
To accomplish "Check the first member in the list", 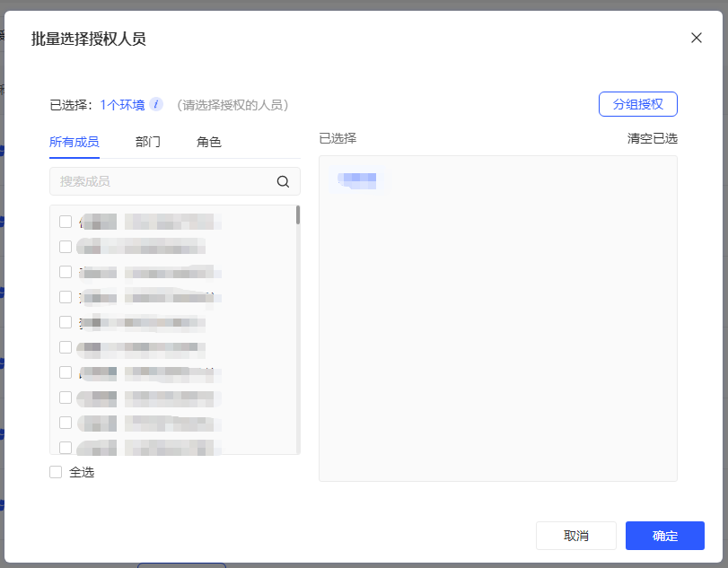I will point(66,221).
